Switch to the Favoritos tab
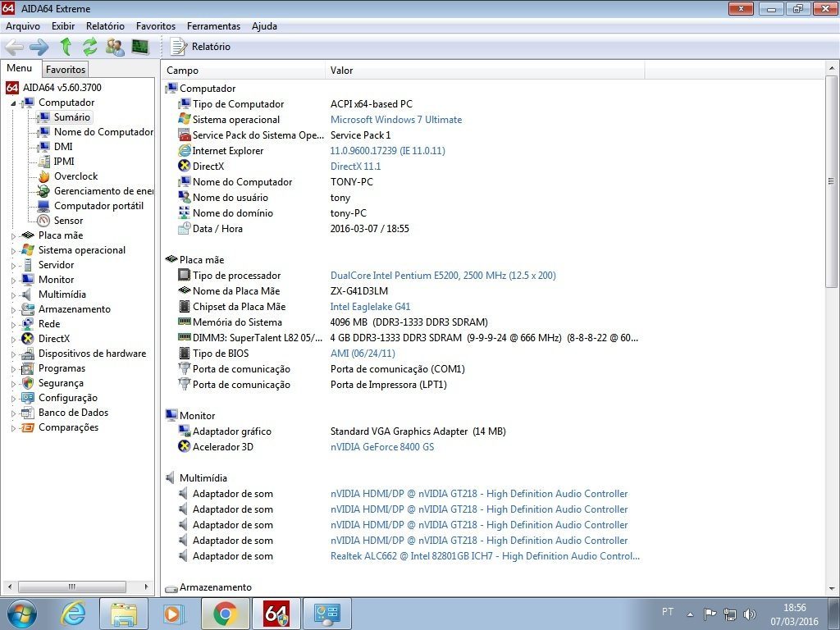Image resolution: width=840 pixels, height=630 pixels. click(x=66, y=69)
